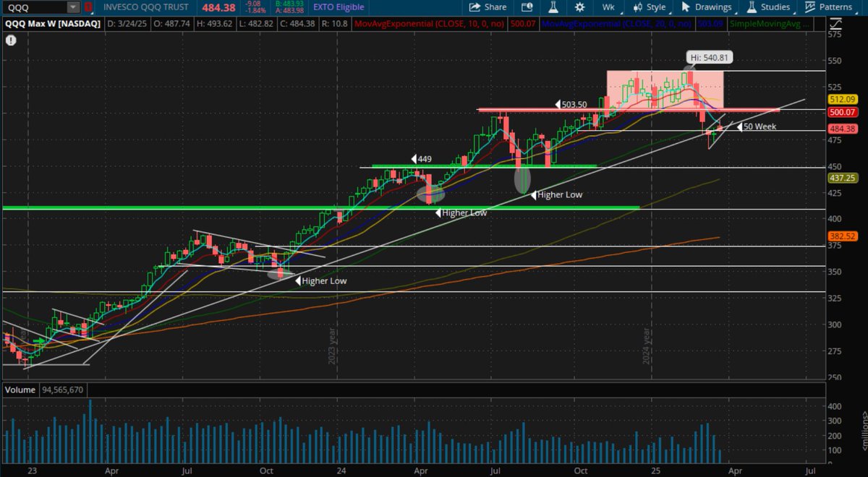This screenshot has height=477, width=868.
Task: Select the pink shaded rectangle near the highs
Action: click(x=665, y=91)
